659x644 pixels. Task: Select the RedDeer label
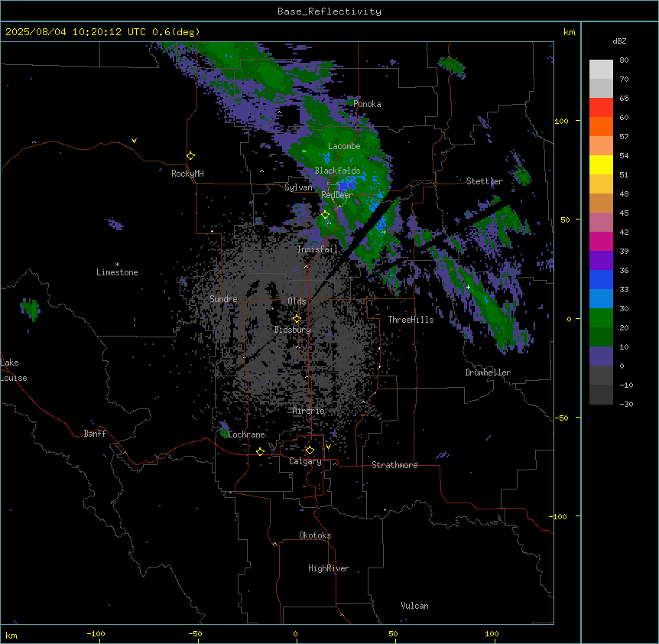tap(337, 195)
